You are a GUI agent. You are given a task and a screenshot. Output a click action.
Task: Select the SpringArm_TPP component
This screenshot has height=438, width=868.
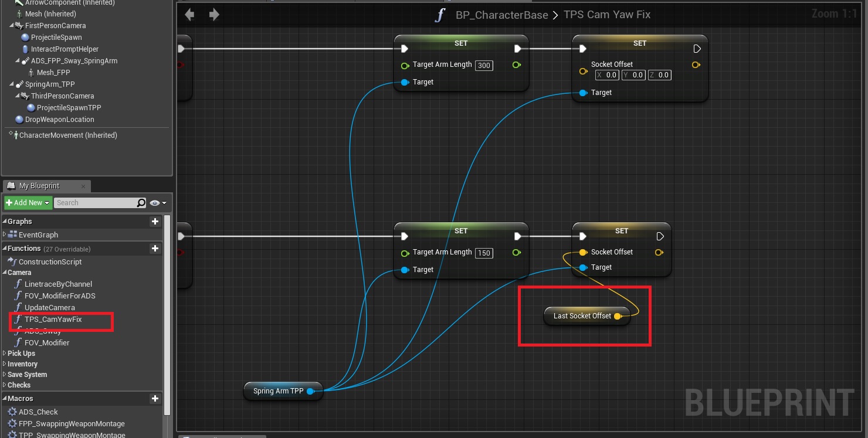tap(50, 84)
